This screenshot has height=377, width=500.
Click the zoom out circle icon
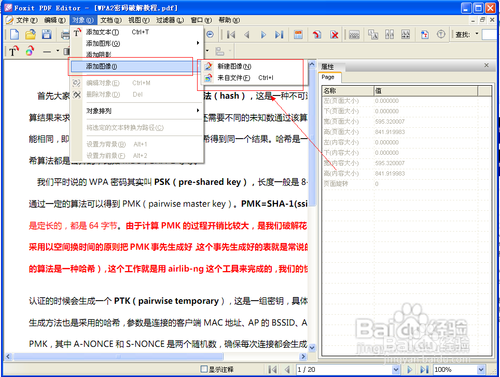click(210, 34)
